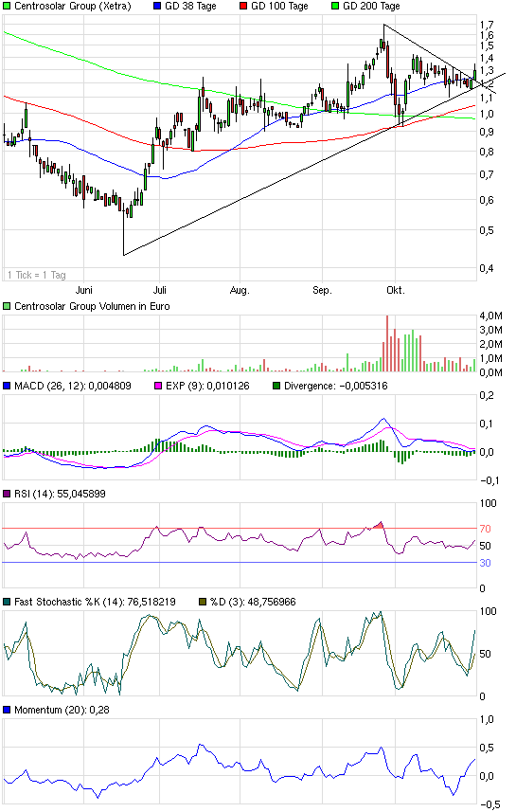The image size is (516, 812).
Task: Click the EXP (9): 0,010126 label
Action: click(x=207, y=386)
